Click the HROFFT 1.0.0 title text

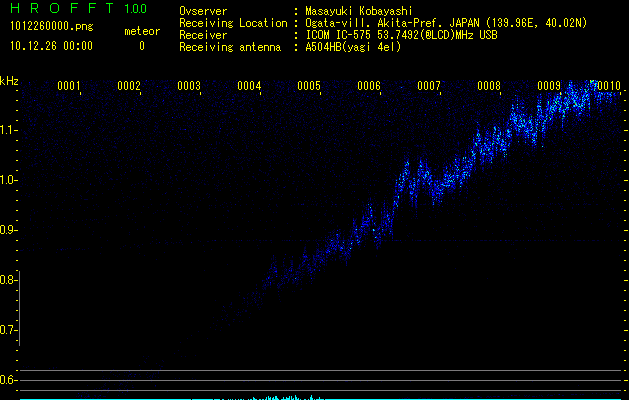pyautogui.click(x=79, y=8)
